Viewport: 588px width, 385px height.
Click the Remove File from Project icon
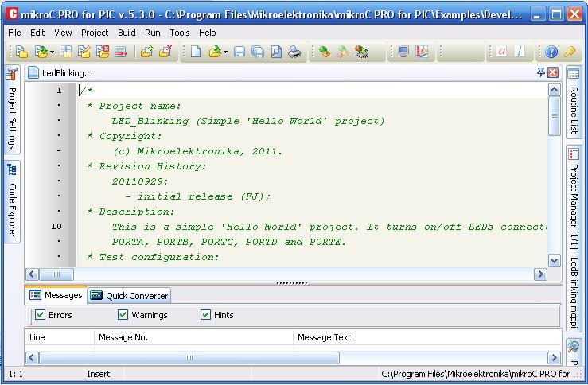click(x=165, y=52)
